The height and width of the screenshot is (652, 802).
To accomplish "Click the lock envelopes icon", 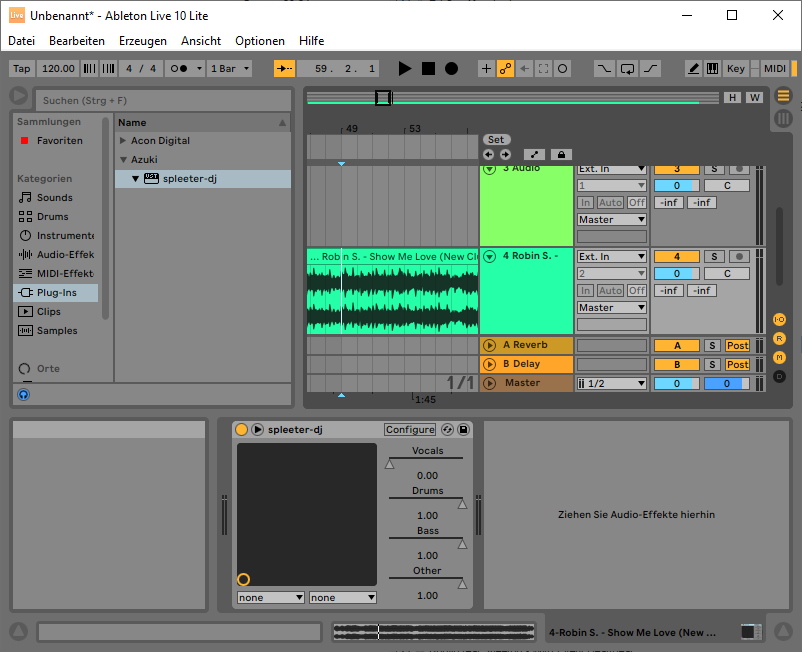I will point(560,154).
